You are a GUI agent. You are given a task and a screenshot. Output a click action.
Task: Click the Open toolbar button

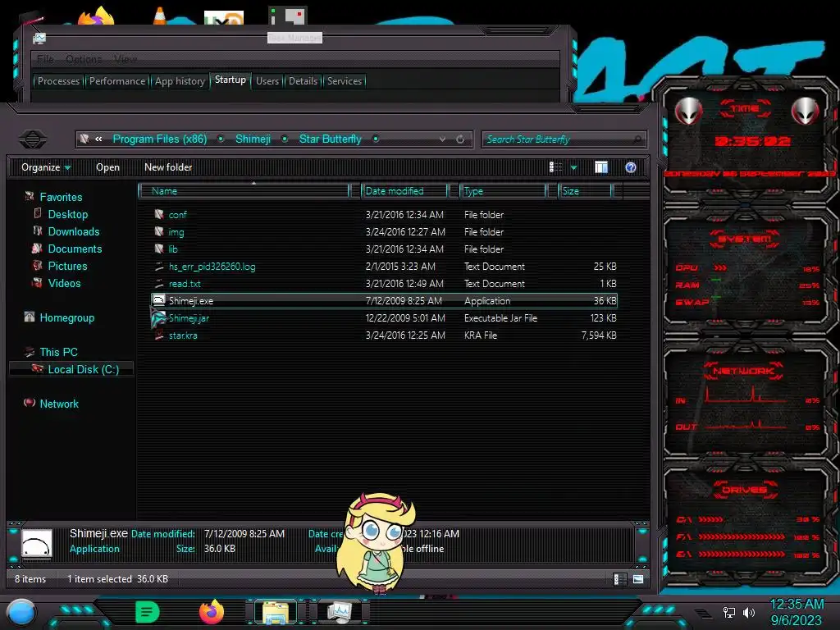click(x=107, y=167)
